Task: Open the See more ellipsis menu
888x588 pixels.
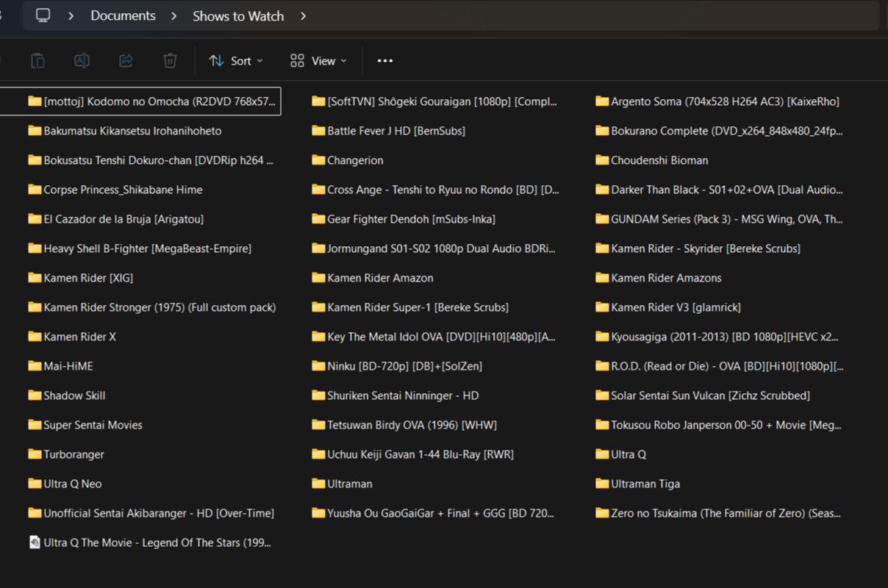Action: [x=385, y=61]
